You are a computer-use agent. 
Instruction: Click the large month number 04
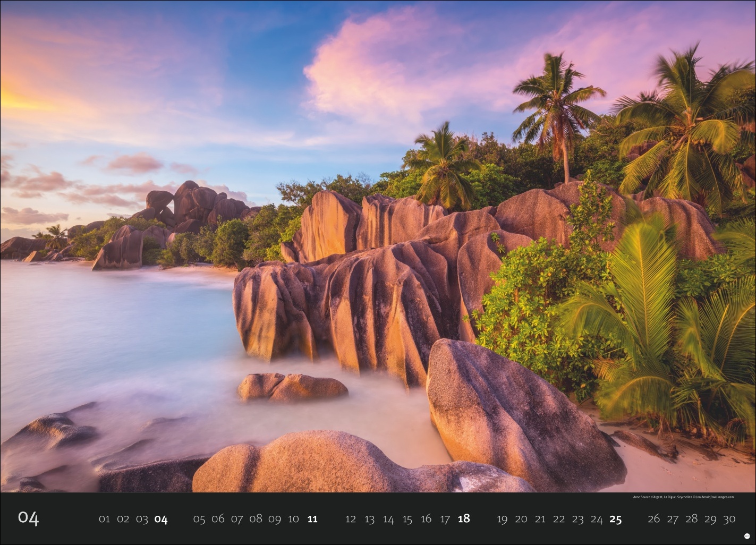coord(28,518)
